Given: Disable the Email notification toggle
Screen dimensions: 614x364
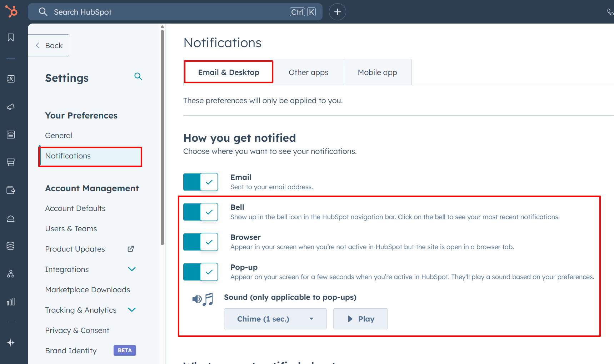Looking at the screenshot, I should click(x=201, y=182).
